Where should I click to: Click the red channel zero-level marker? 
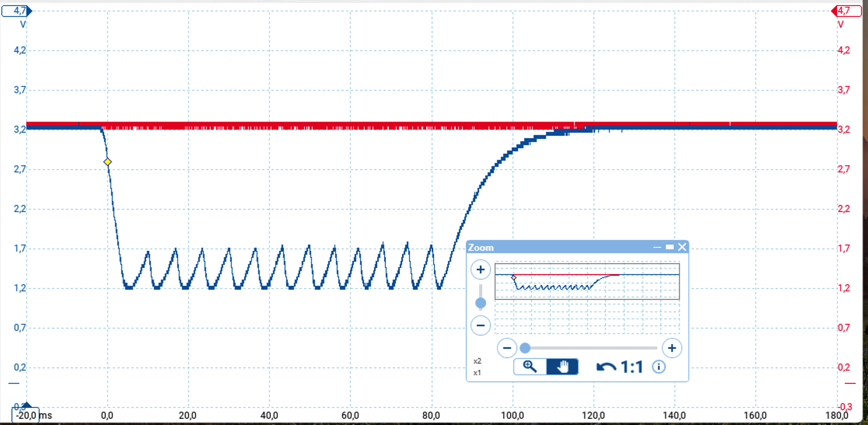pyautogui.click(x=850, y=383)
